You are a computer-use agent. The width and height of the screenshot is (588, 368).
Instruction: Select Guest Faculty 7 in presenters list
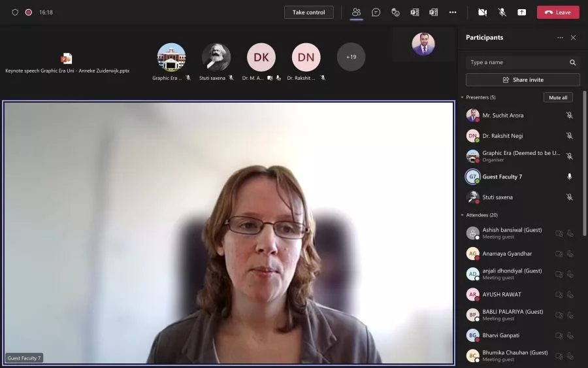click(x=502, y=176)
